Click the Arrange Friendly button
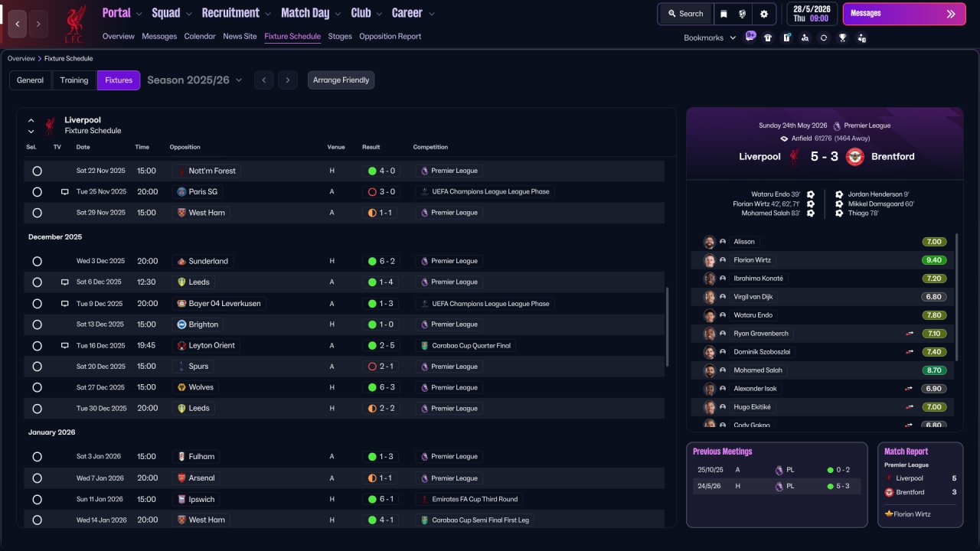The height and width of the screenshot is (551, 980). click(341, 80)
